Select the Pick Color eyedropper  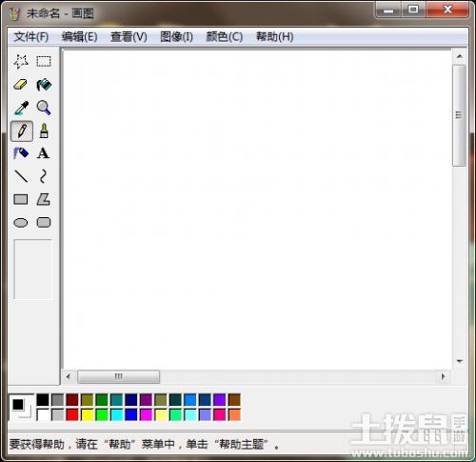[21, 108]
